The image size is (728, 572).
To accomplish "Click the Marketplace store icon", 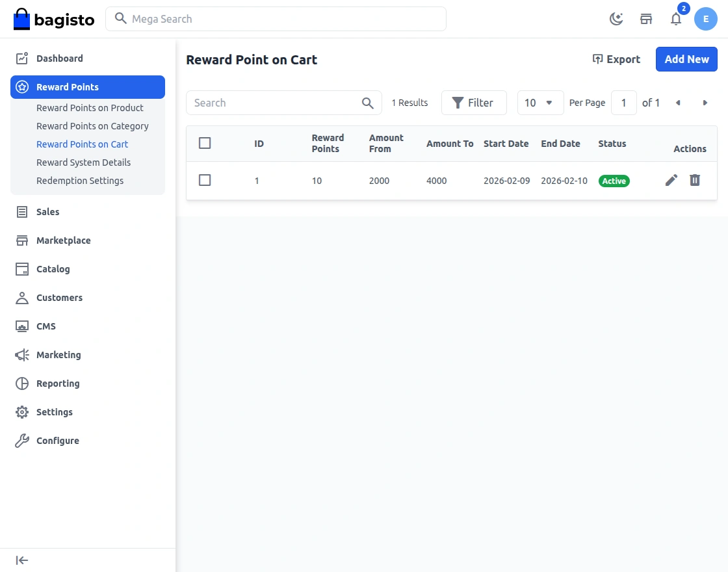I will point(22,240).
